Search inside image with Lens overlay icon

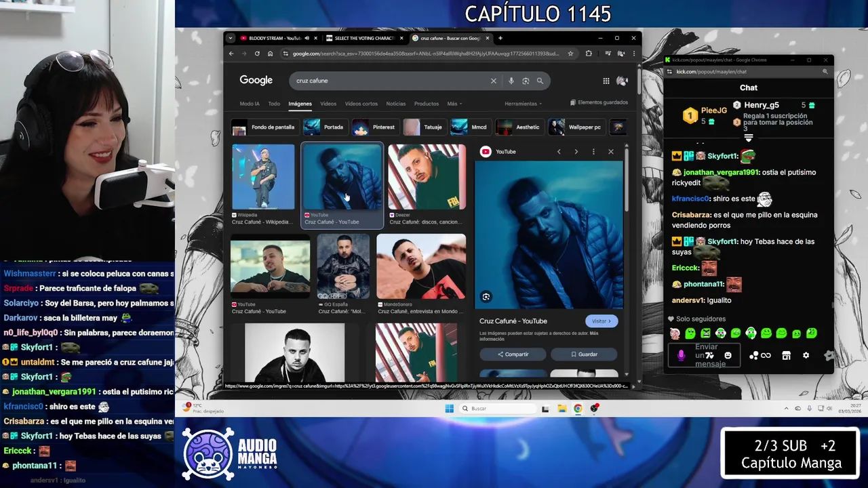click(486, 297)
